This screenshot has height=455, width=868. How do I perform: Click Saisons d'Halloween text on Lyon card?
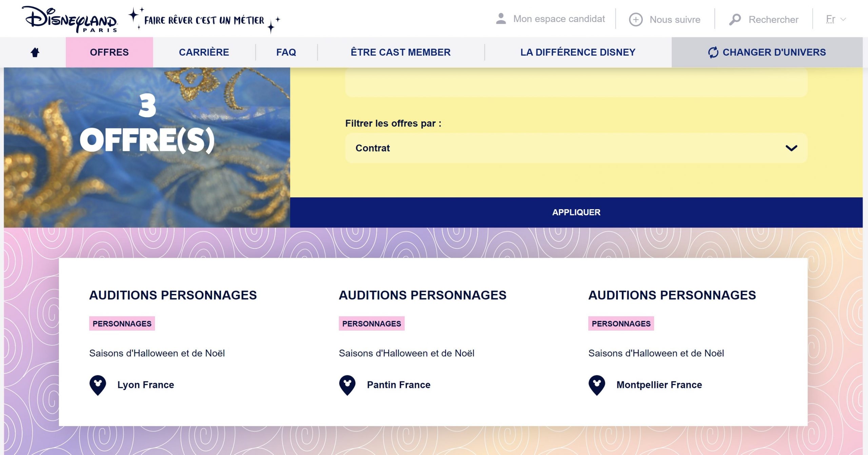pos(157,353)
